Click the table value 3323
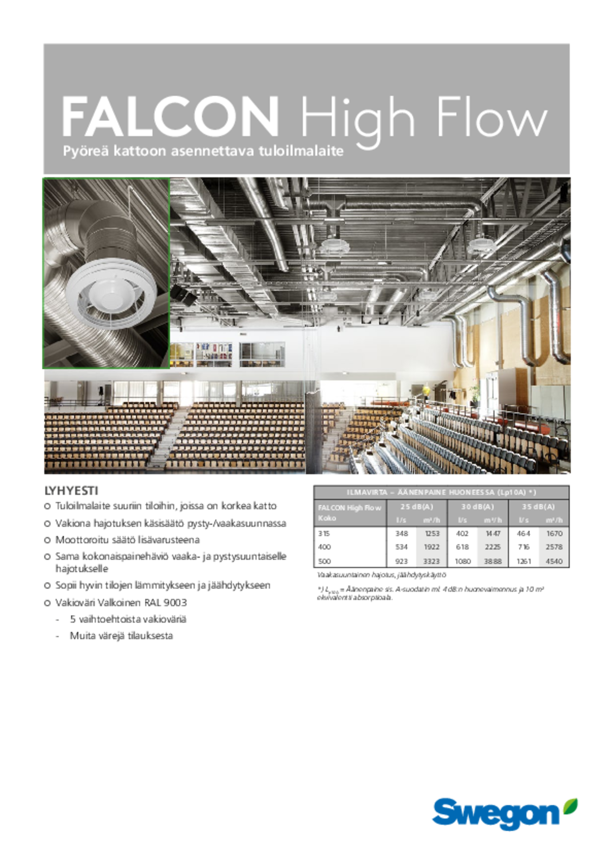The image size is (613, 868). click(431, 561)
